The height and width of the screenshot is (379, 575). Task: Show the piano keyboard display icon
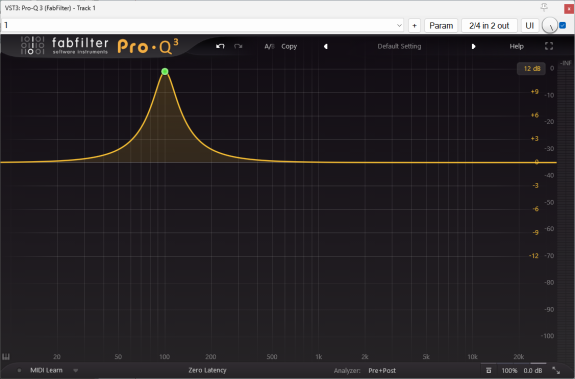pyautogui.click(x=6, y=357)
